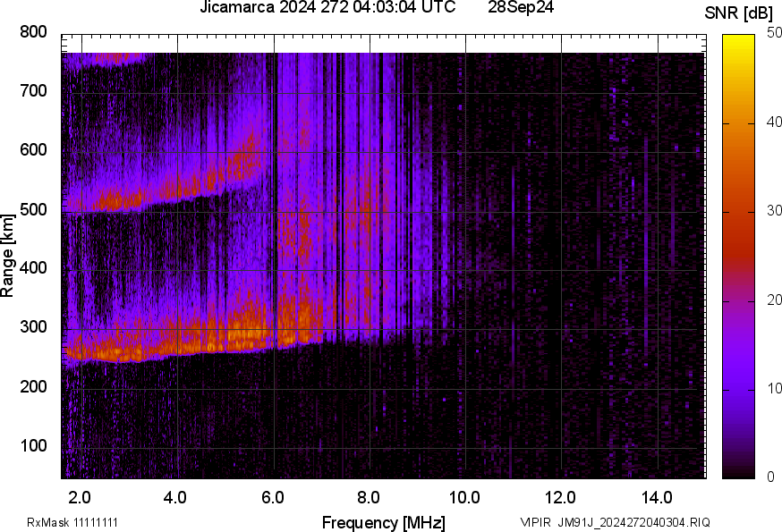
Task: Click the 28Sep24 date label
Action: 521,8
